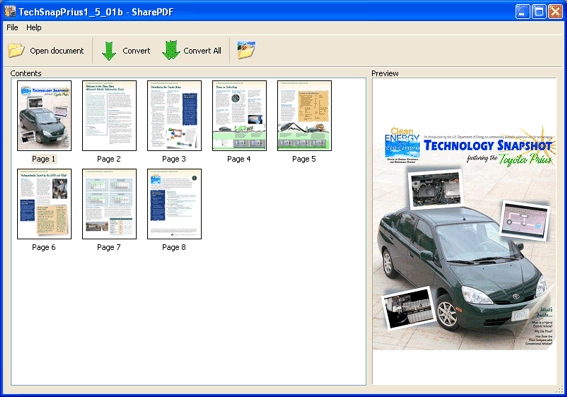Viewport: 567px width, 397px height.
Task: Select the Page 1 thumbnail
Action: [44, 115]
